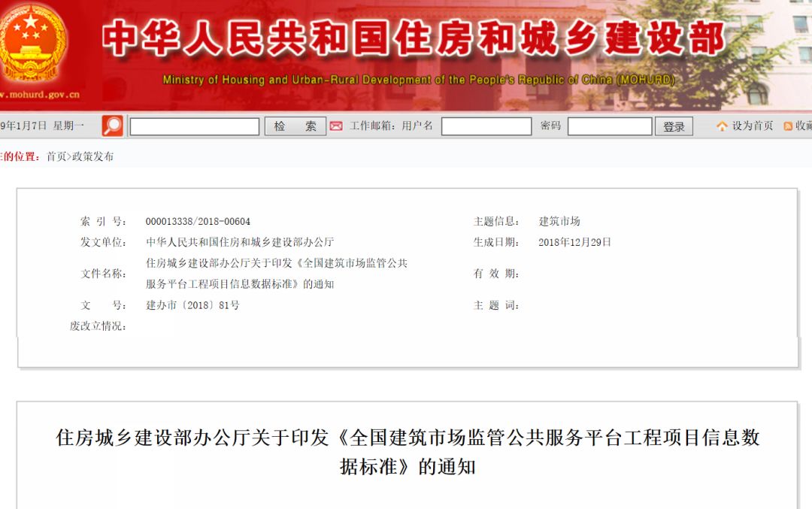Click the 发文单位 label

coord(103,242)
